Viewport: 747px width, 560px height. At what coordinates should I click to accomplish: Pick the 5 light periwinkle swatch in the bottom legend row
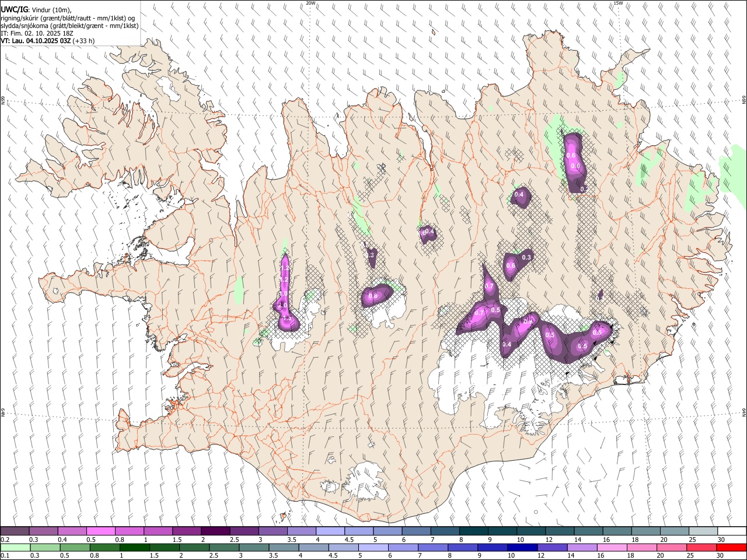(x=373, y=548)
